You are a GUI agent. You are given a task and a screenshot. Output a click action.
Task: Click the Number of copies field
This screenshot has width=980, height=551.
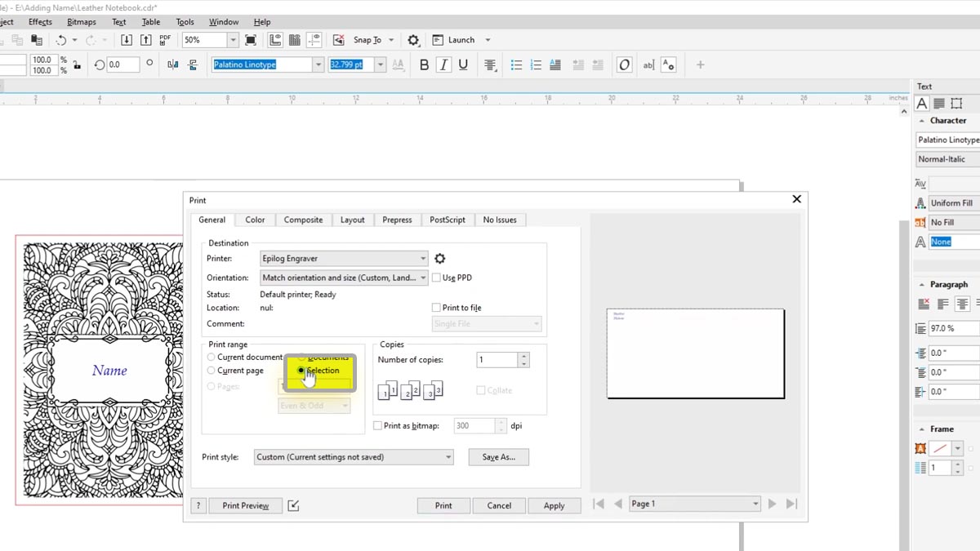[497, 360]
